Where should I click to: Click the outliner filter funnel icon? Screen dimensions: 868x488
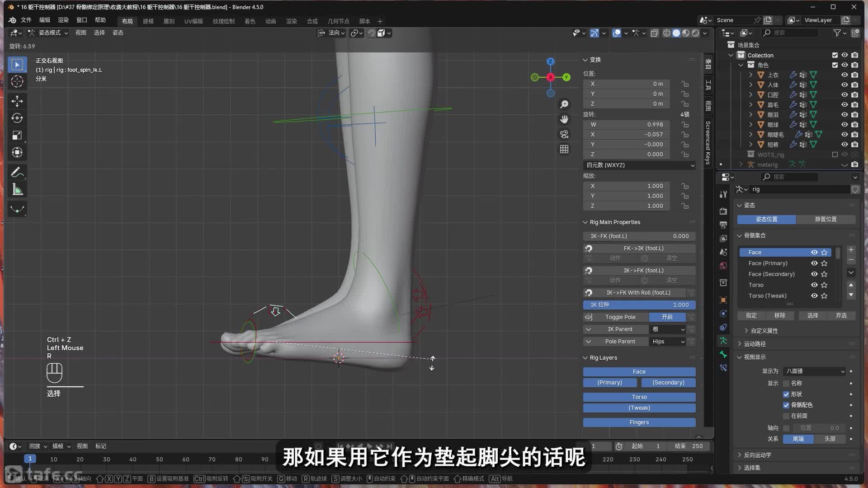click(837, 33)
